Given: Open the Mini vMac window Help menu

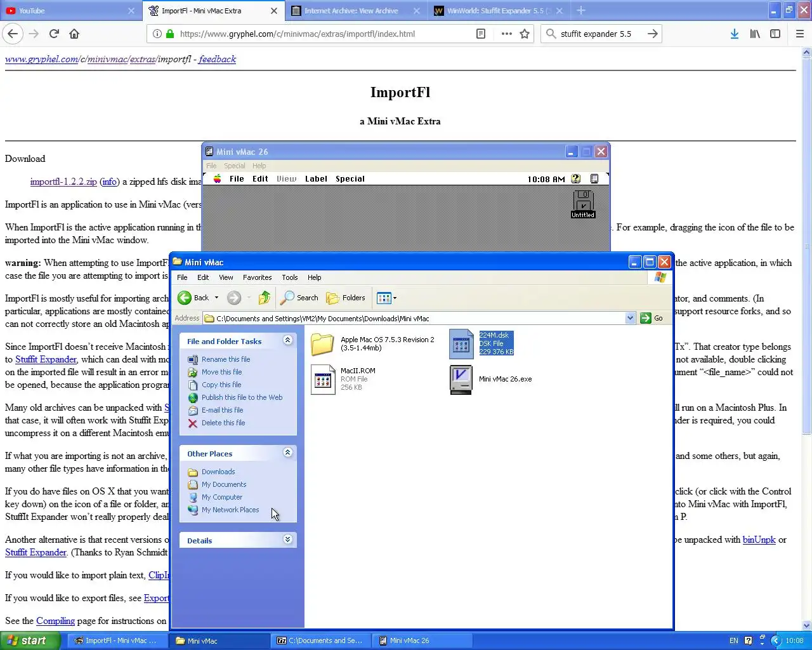Looking at the screenshot, I should click(259, 166).
